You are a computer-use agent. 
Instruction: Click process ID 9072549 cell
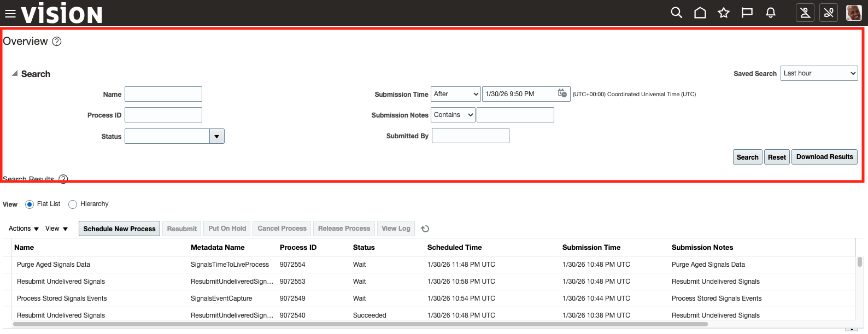pos(292,298)
